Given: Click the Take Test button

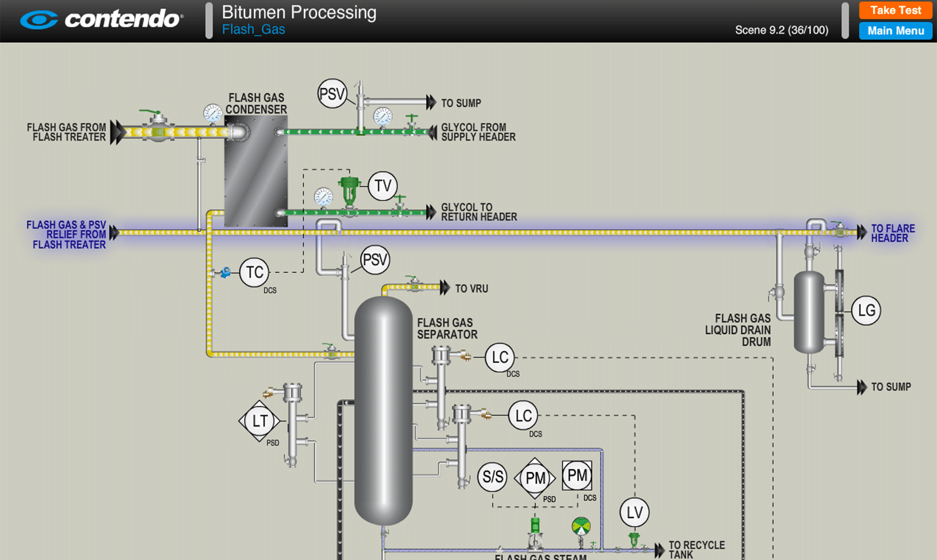Looking at the screenshot, I should [895, 11].
